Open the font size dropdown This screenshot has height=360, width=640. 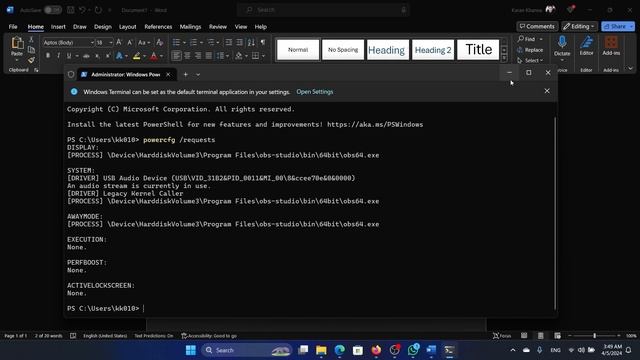[x=111, y=42]
